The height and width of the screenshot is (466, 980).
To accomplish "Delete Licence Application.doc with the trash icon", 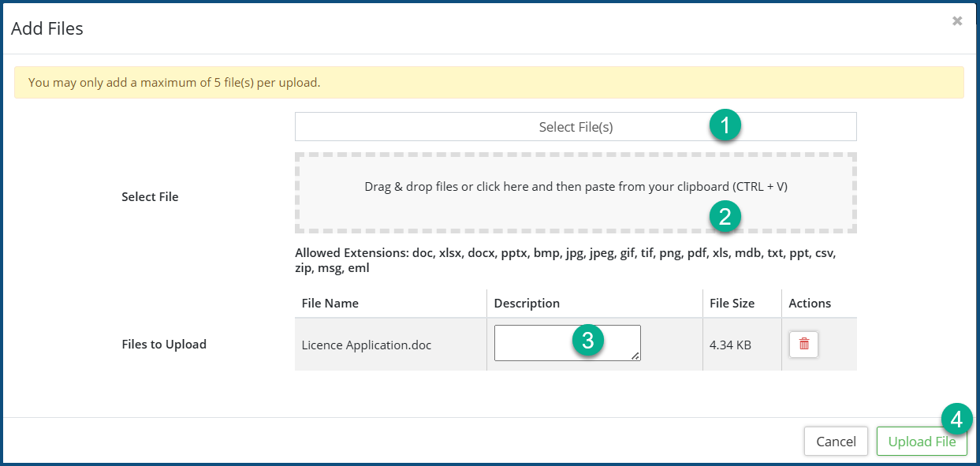I will tap(803, 344).
